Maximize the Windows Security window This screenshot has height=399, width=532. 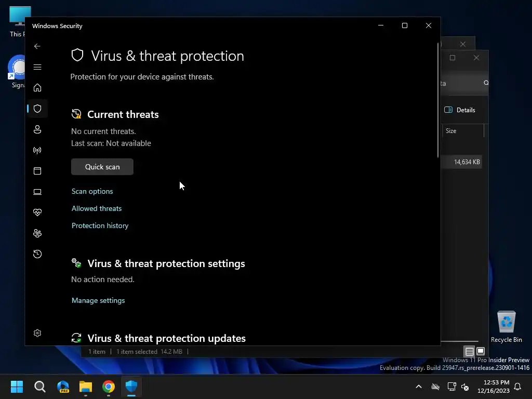pyautogui.click(x=404, y=25)
